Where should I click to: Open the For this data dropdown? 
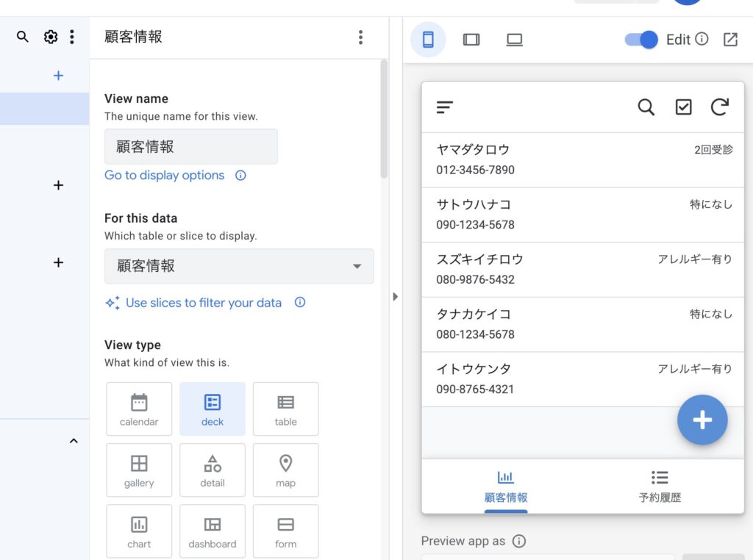point(239,266)
